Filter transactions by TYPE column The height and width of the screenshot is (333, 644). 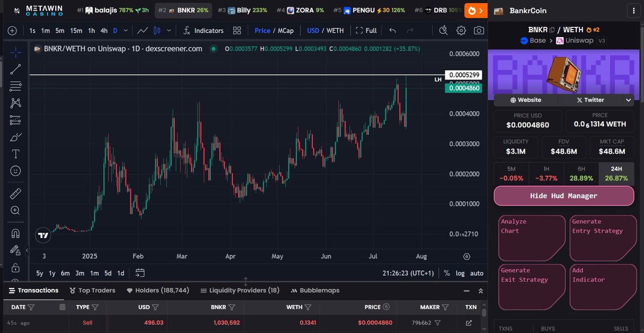pos(95,307)
